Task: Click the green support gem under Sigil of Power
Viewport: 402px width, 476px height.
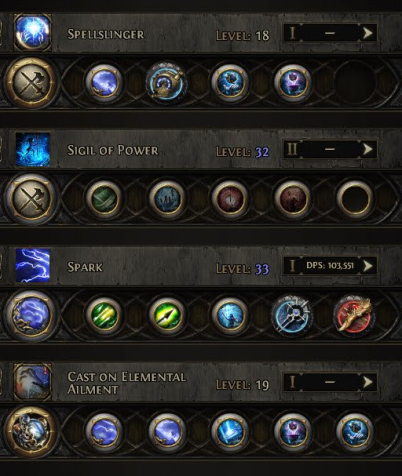Action: 104,199
